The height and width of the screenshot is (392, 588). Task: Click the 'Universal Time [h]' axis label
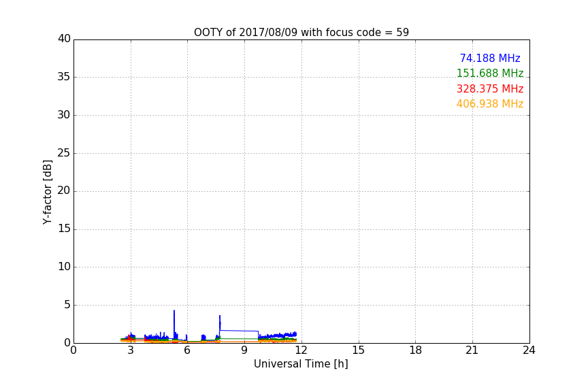click(x=301, y=364)
